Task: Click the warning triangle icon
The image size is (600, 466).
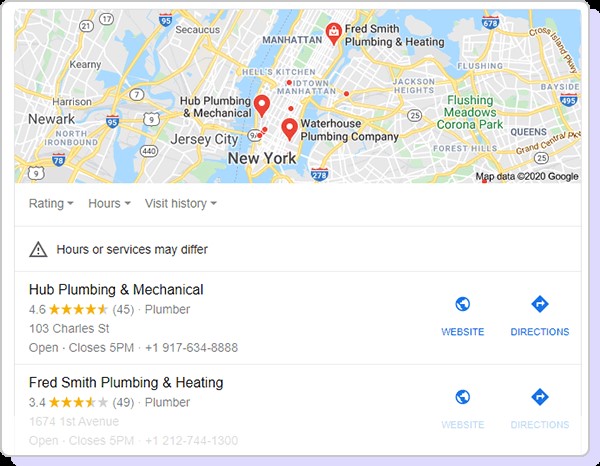Action: (x=38, y=249)
